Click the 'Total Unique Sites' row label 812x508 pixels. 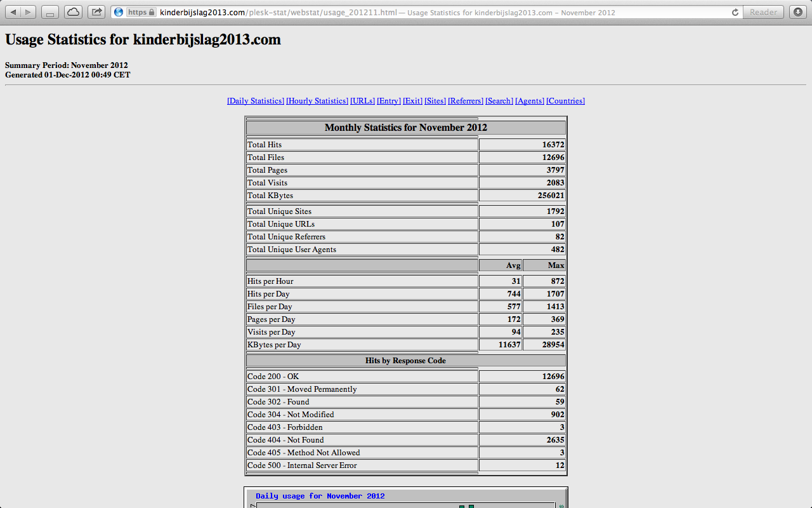279,211
